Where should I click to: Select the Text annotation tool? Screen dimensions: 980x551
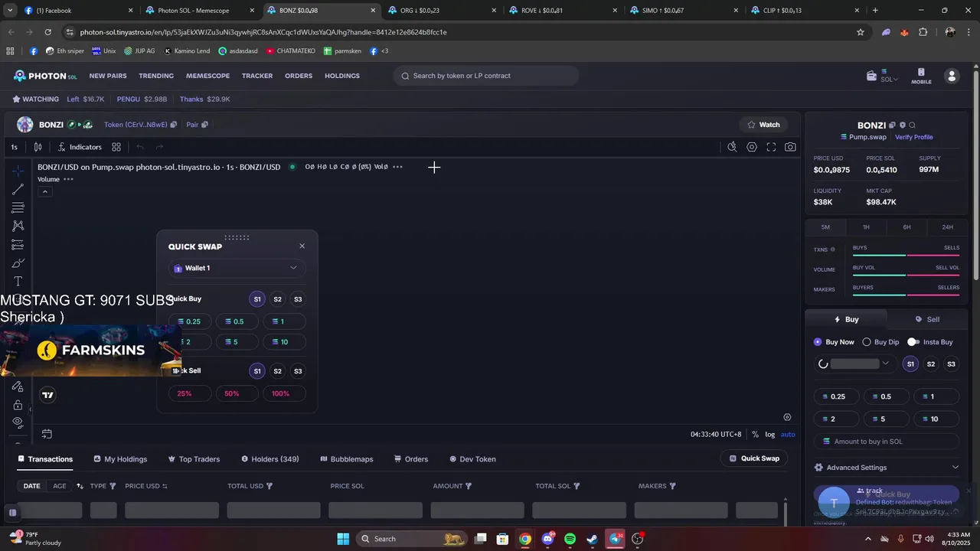(x=18, y=282)
